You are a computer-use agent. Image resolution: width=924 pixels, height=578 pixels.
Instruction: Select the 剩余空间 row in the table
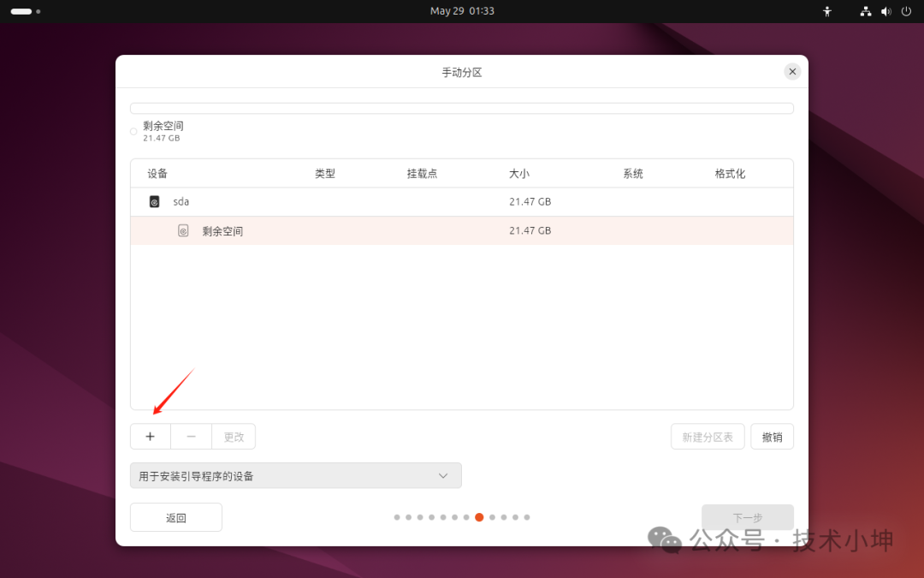(462, 230)
